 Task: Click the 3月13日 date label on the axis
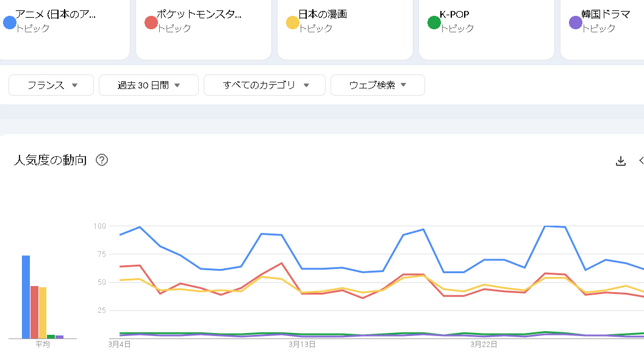302,345
